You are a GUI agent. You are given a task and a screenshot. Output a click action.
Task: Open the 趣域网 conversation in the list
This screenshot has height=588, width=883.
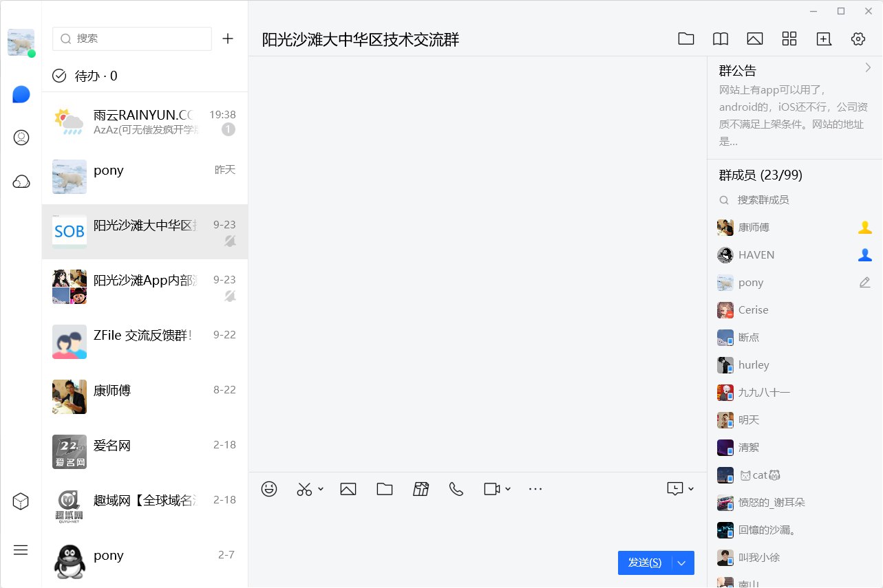coord(145,507)
